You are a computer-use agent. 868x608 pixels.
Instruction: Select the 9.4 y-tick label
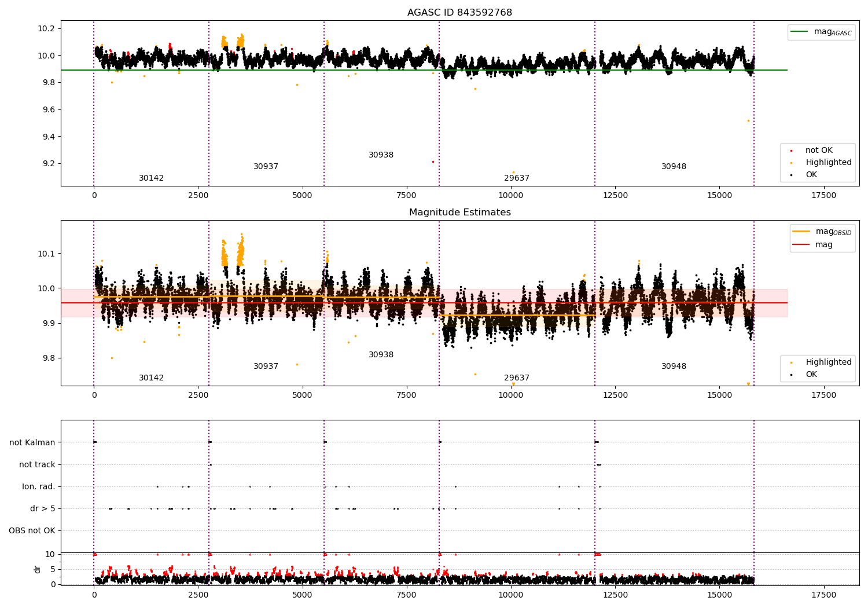point(49,137)
